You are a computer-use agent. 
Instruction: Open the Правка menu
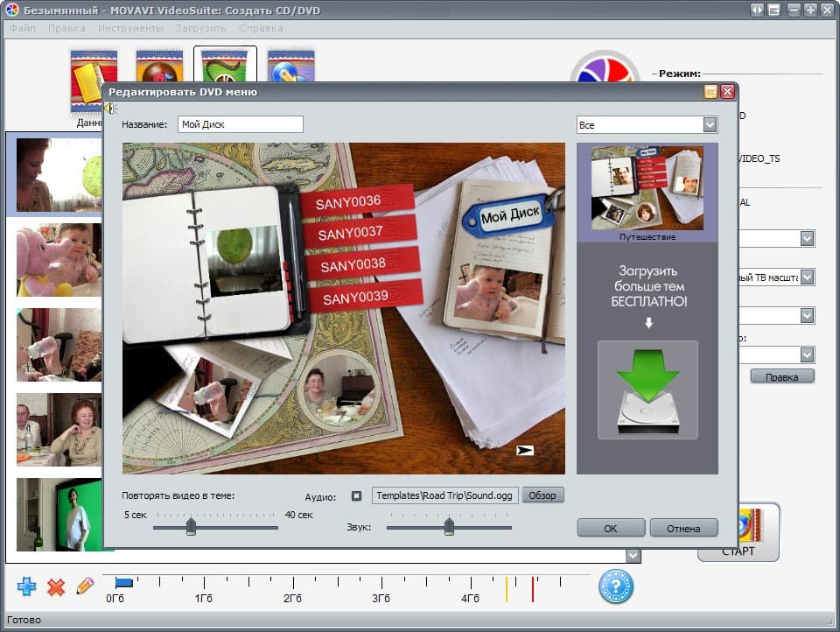tap(66, 28)
